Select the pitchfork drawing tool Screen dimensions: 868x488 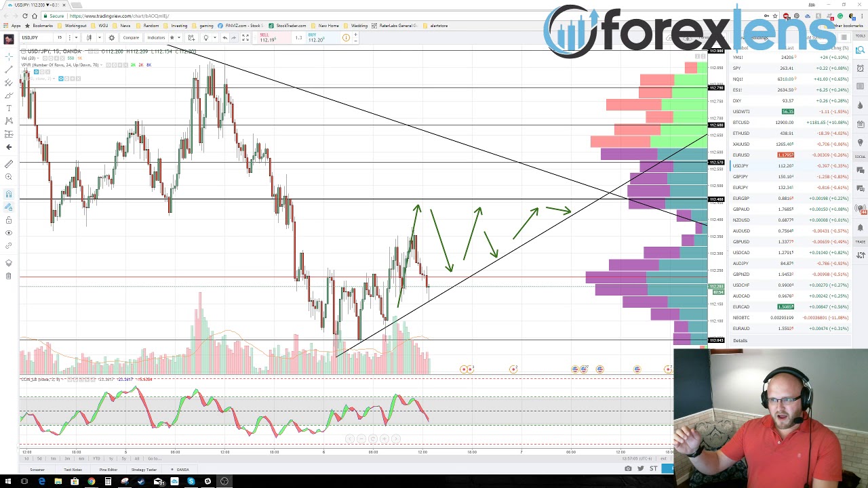coord(9,82)
